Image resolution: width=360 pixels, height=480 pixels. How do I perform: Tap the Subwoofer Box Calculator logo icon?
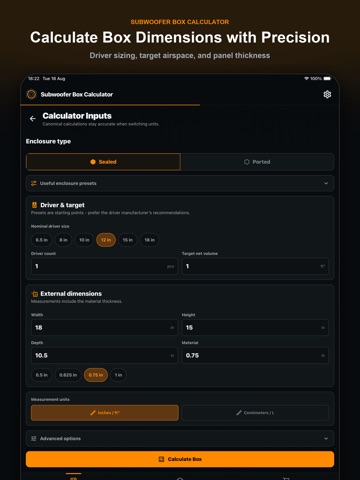click(31, 94)
